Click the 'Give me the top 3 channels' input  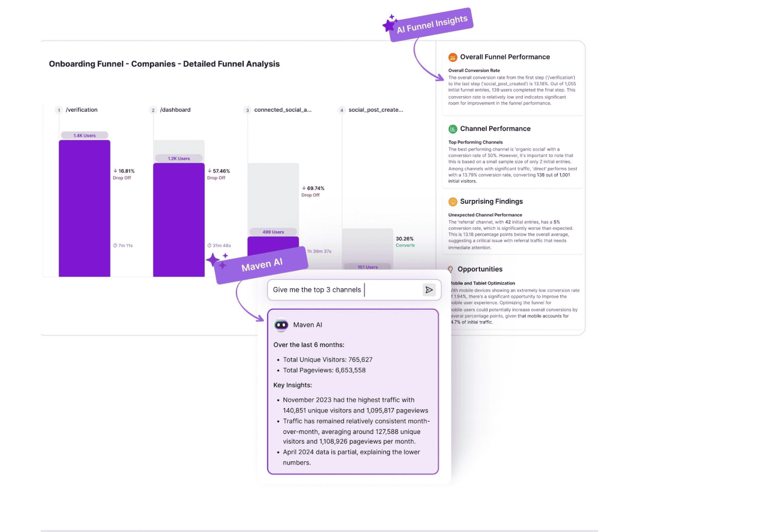[x=354, y=290]
